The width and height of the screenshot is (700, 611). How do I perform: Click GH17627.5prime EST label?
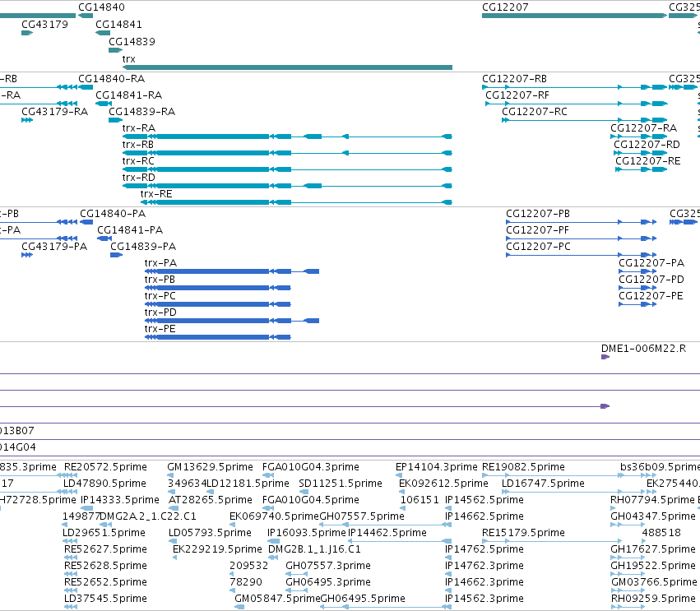[653, 549]
